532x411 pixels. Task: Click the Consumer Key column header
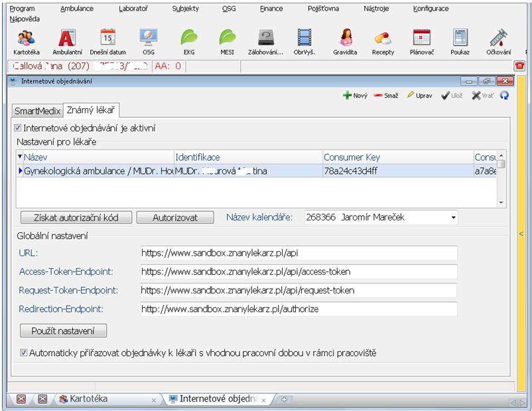397,157
